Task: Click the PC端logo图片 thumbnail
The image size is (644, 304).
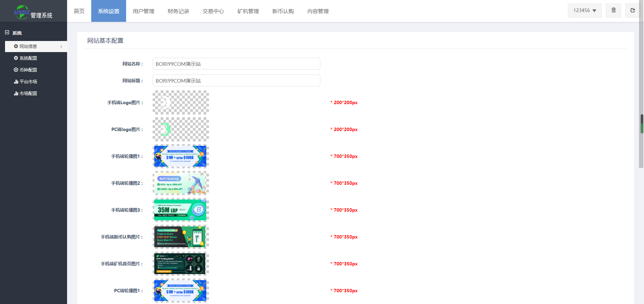Action: click(181, 129)
